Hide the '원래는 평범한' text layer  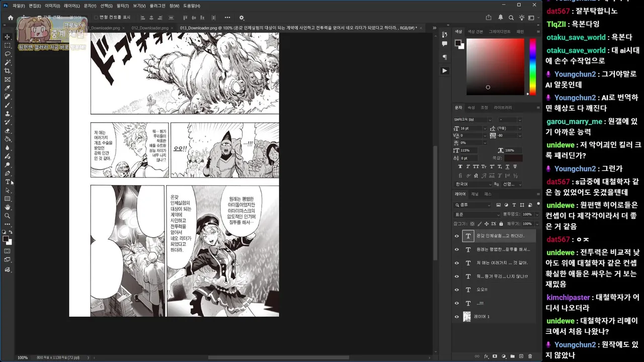(x=457, y=249)
